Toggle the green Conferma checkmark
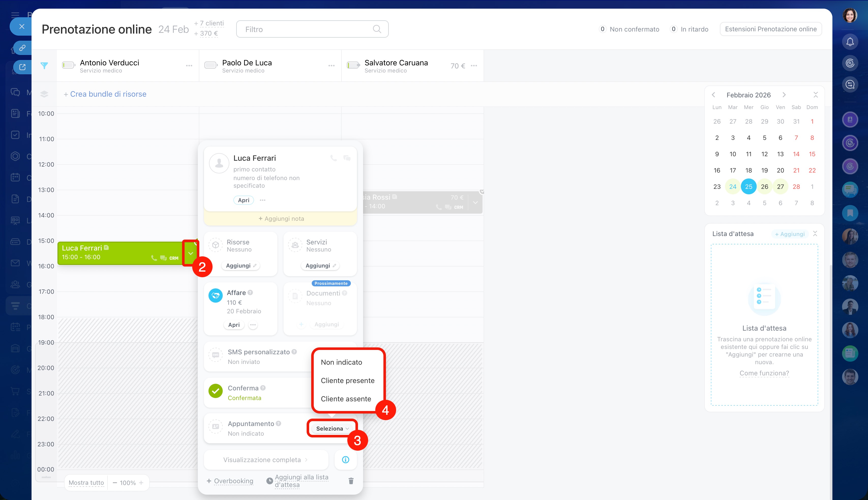868x500 pixels. (216, 391)
